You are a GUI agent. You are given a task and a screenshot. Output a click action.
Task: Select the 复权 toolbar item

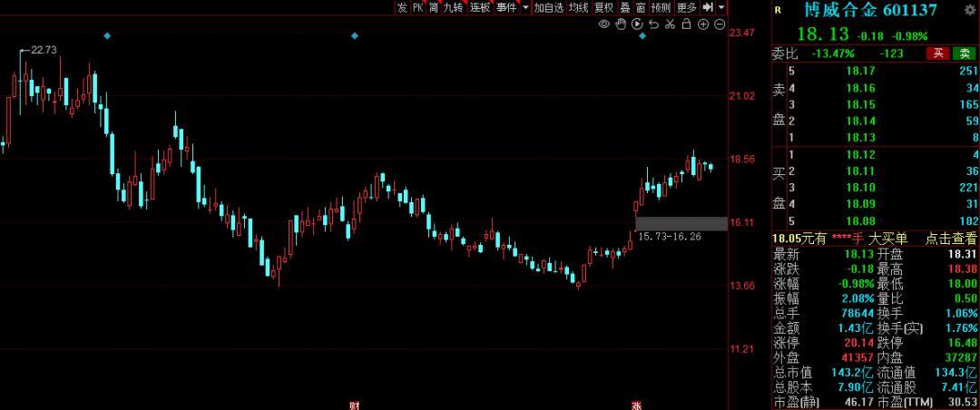point(603,7)
